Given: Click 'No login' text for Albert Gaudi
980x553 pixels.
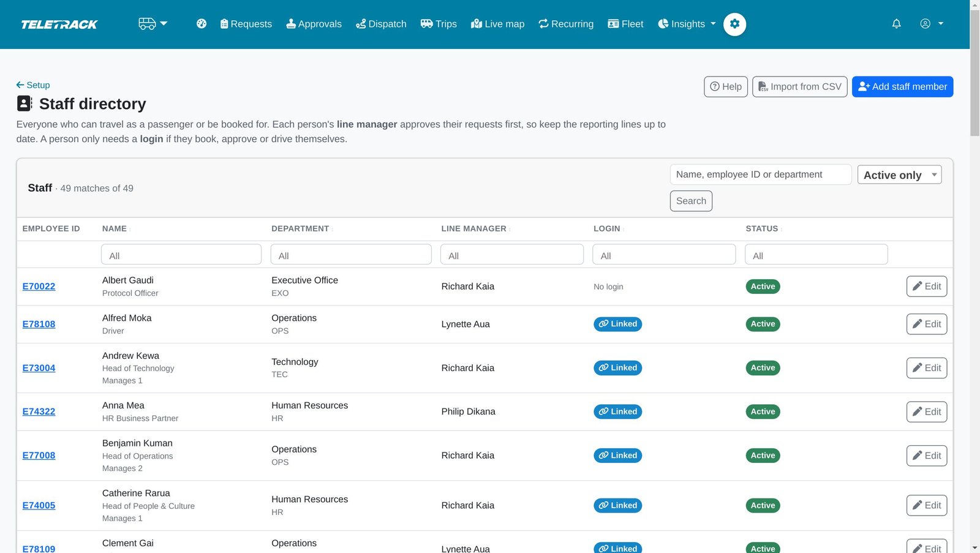Looking at the screenshot, I should pos(608,287).
